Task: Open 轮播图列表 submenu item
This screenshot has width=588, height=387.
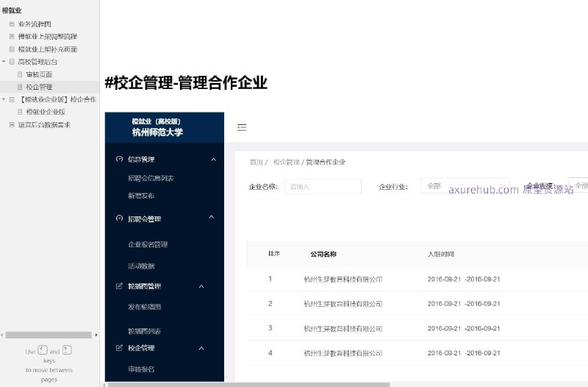Action: click(144, 331)
